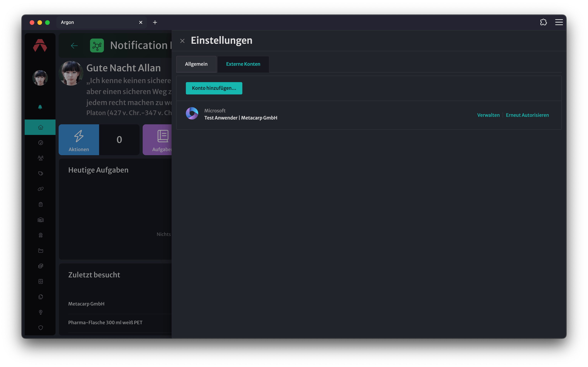Open the hamburger menu in title bar
This screenshot has width=588, height=367.
click(559, 22)
